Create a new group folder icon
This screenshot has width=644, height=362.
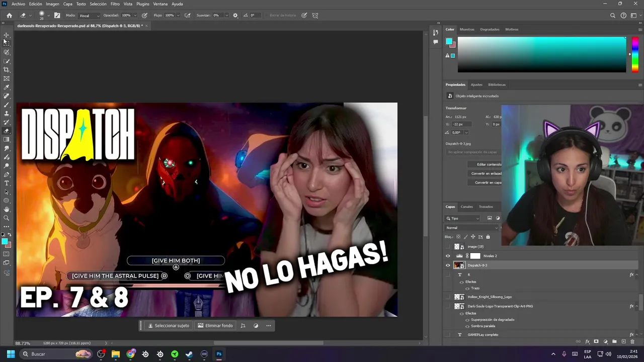pos(614,341)
